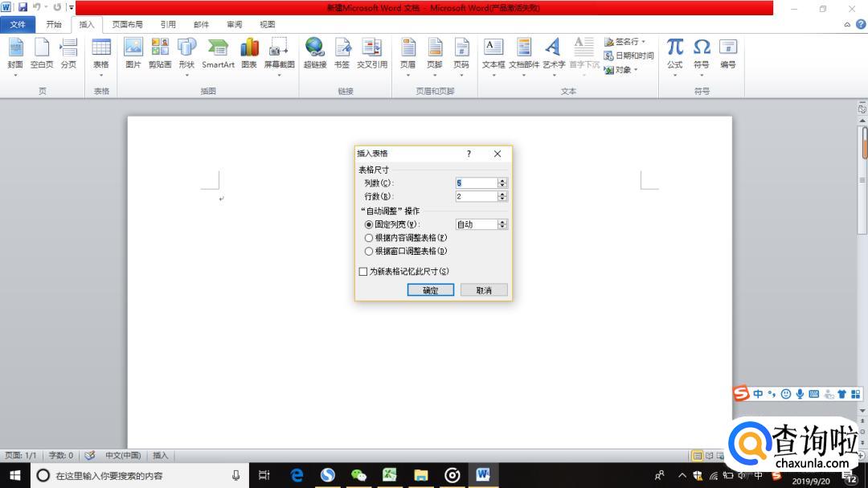The width and height of the screenshot is (868, 488).
Task: Click the Clip Art icon
Action: click(x=159, y=51)
